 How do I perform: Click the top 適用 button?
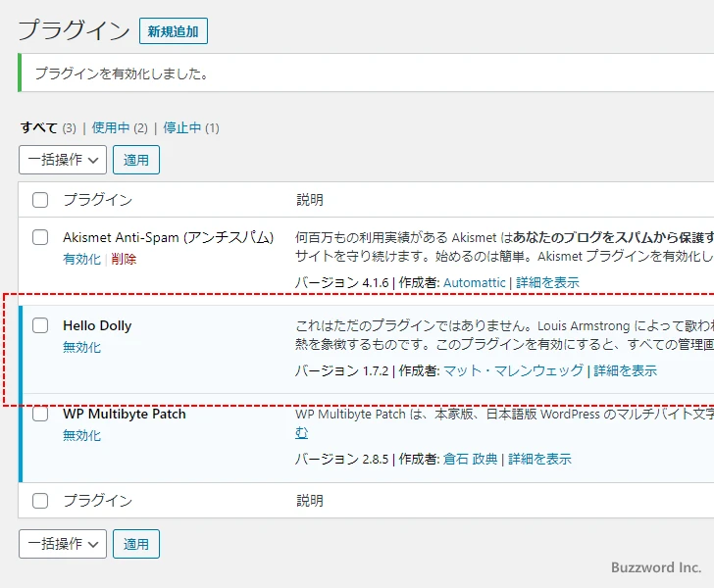click(x=136, y=160)
